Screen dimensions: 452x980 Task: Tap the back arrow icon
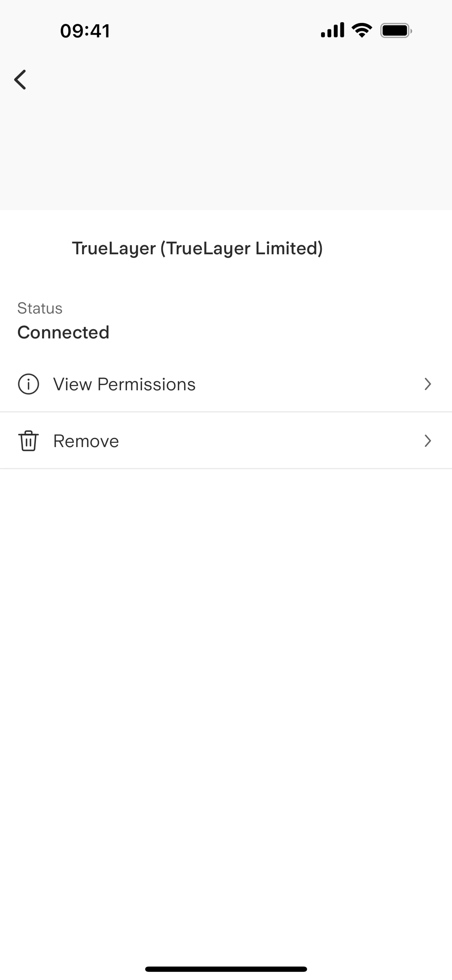click(20, 80)
